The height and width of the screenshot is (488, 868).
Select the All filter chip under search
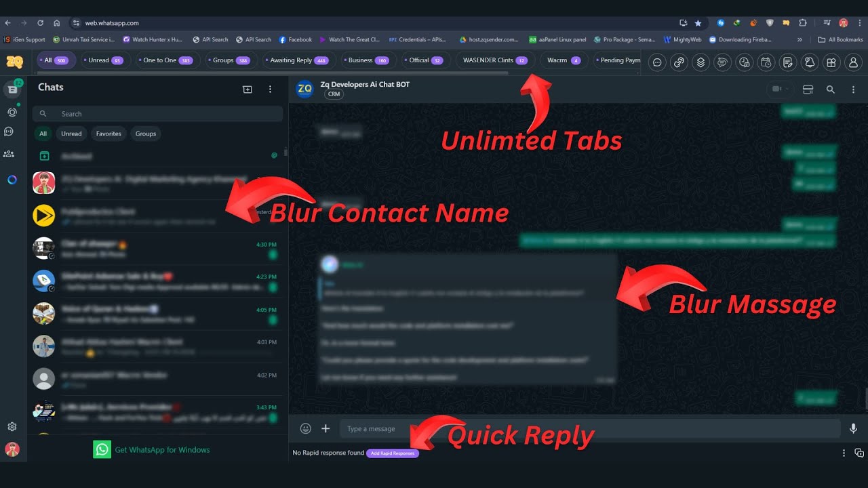[x=43, y=134]
